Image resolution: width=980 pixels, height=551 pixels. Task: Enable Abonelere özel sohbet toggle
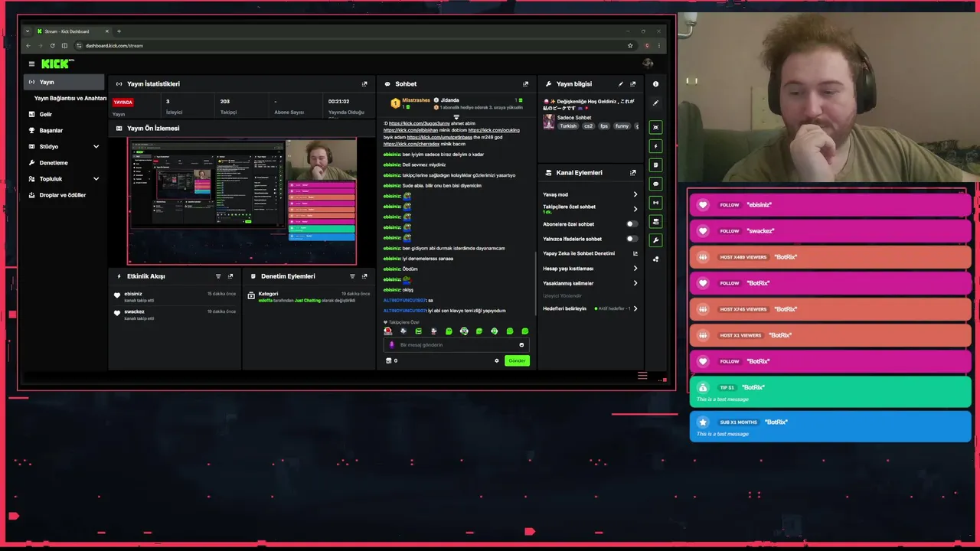coord(632,224)
